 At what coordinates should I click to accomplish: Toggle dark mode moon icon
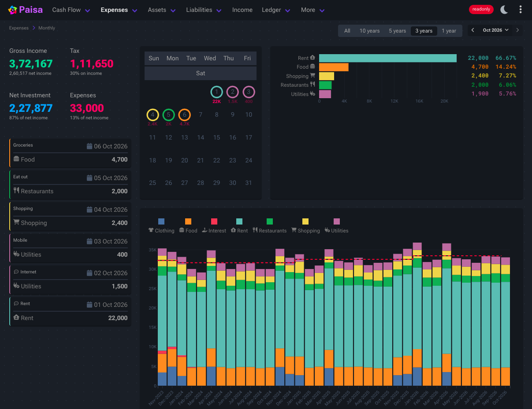tap(504, 10)
